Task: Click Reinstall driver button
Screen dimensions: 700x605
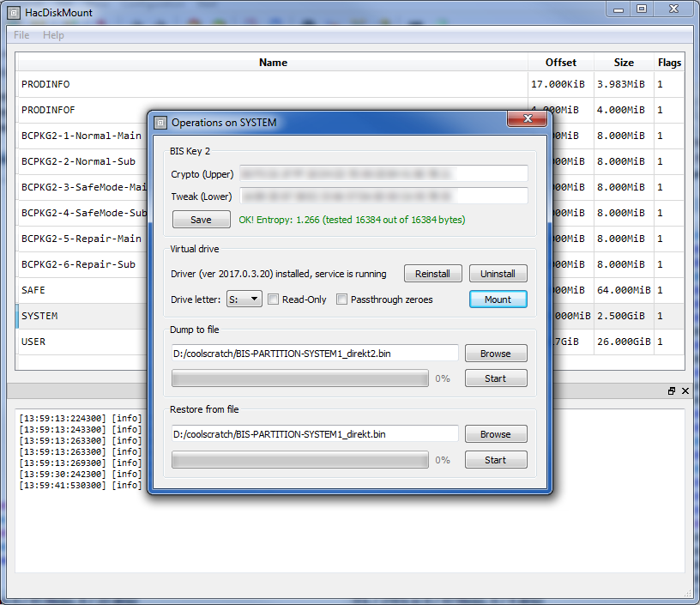Action: (x=432, y=274)
